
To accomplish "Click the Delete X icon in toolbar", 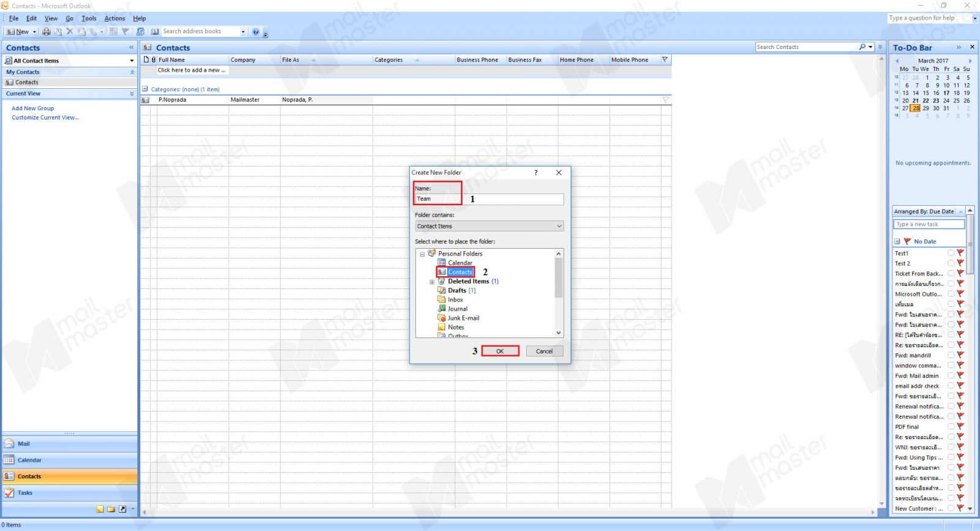I will click(69, 31).
